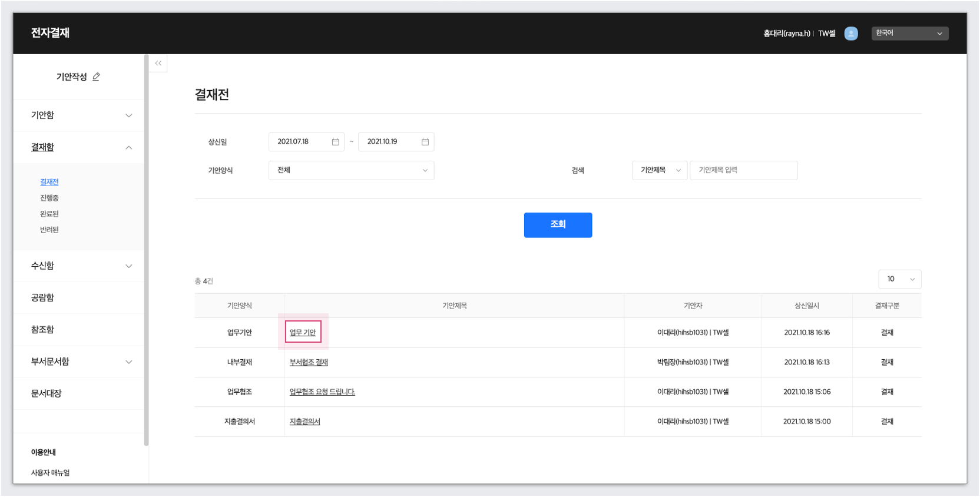Collapse the 결재함 menu section
The height and width of the screenshot is (497, 980).
[x=128, y=147]
